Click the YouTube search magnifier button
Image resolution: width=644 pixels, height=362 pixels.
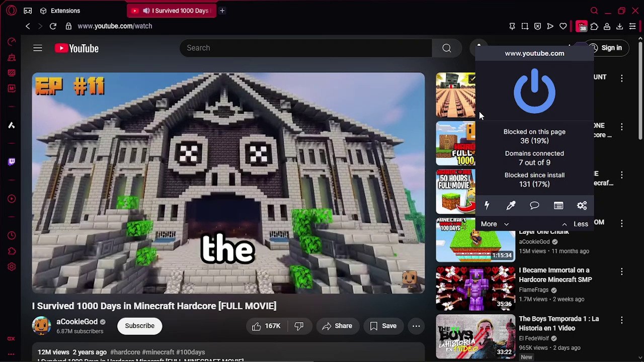[x=447, y=48]
